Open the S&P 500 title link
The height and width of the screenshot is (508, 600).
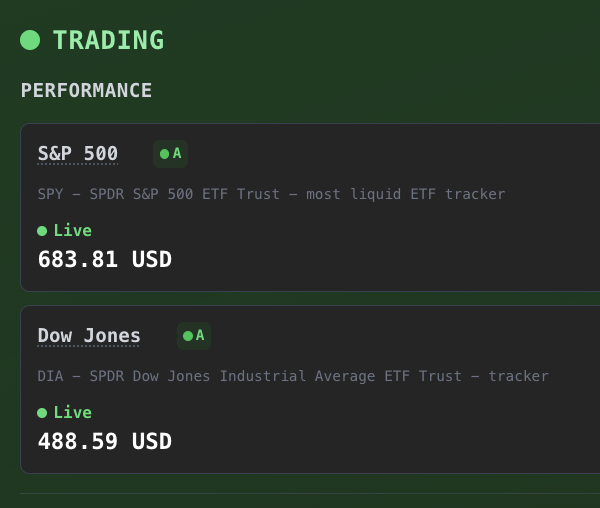point(78,154)
